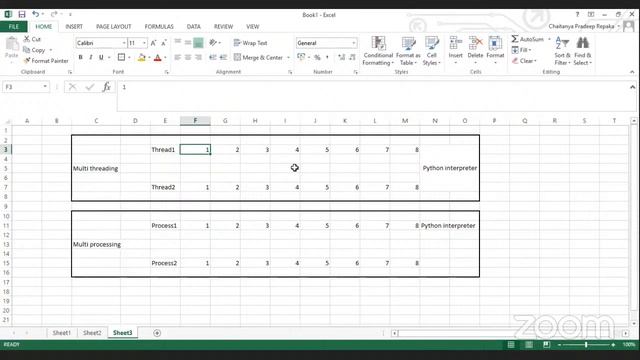Switch to Page Break Preview icon
This screenshot has width=640, height=360.
click(546, 345)
